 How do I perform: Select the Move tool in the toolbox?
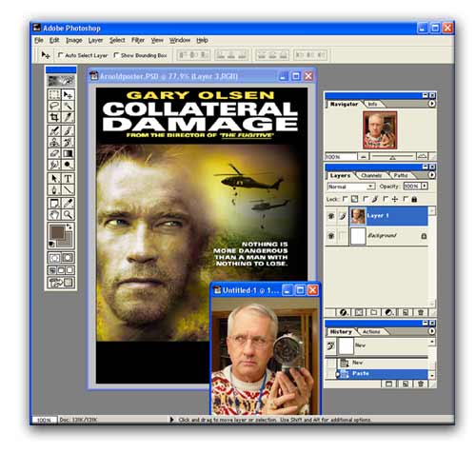click(68, 94)
